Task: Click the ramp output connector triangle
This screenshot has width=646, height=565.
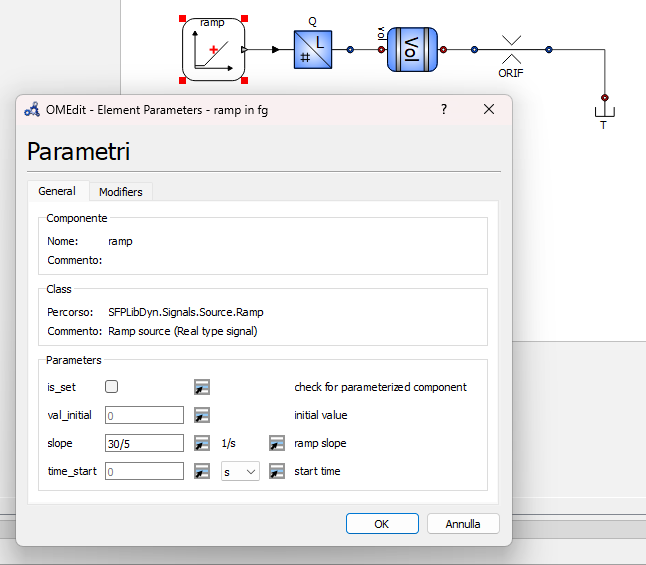Action: pos(244,49)
